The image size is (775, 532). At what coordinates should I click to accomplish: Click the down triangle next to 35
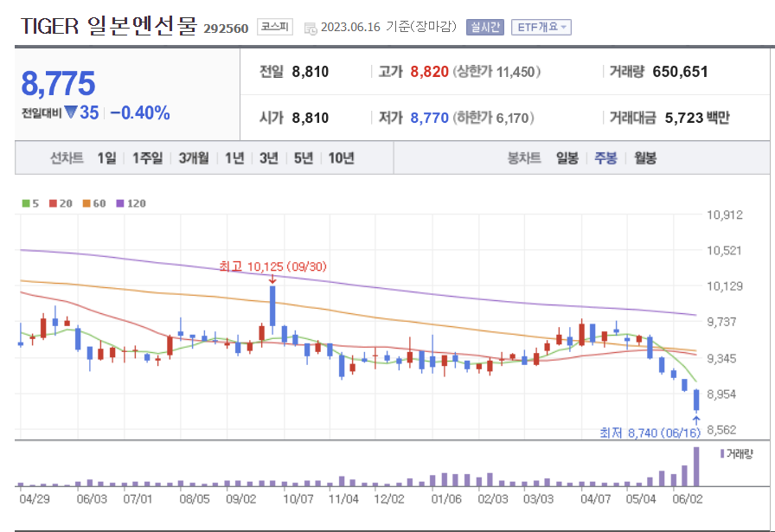click(71, 112)
